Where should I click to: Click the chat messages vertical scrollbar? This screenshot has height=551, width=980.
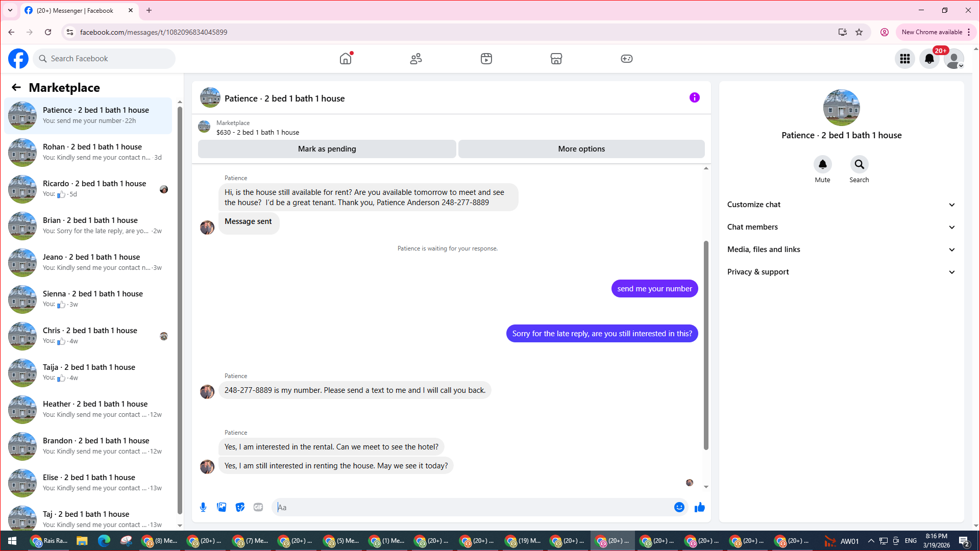pos(706,345)
